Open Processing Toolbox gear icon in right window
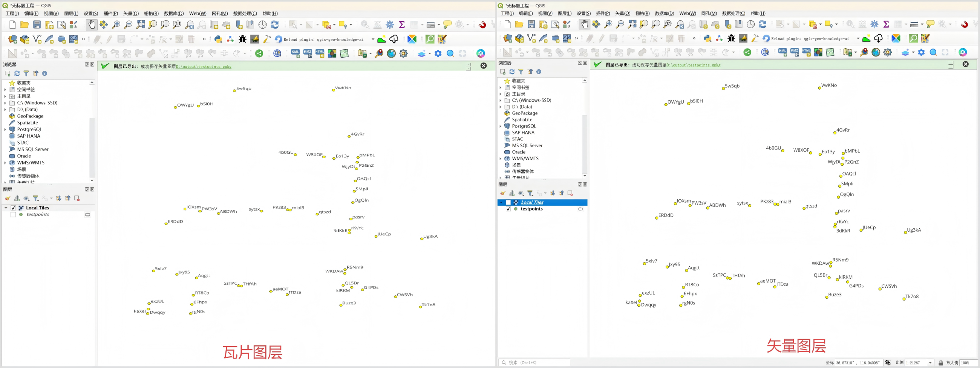The height and width of the screenshot is (368, 980). click(x=874, y=24)
